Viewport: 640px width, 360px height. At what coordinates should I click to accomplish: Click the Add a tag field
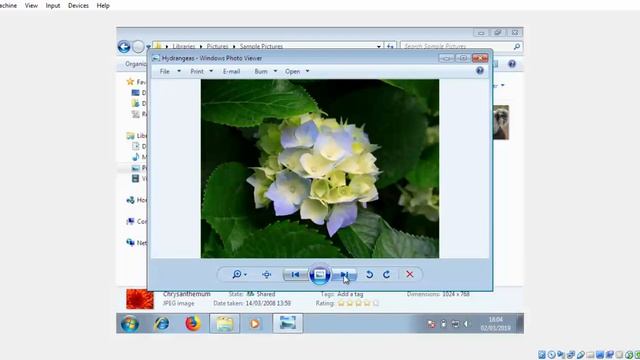click(350, 294)
